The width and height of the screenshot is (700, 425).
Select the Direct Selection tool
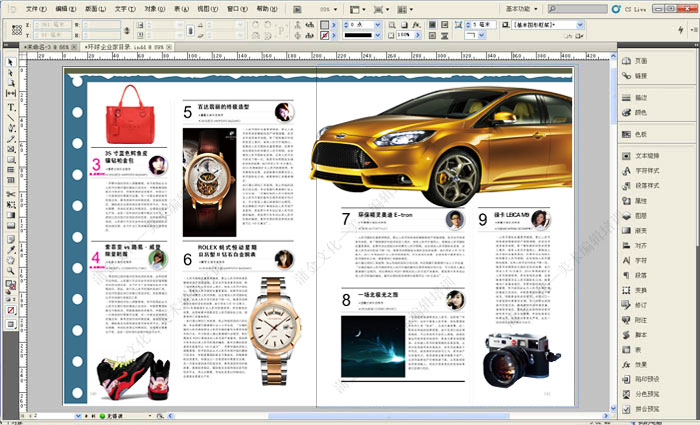pos(11,73)
